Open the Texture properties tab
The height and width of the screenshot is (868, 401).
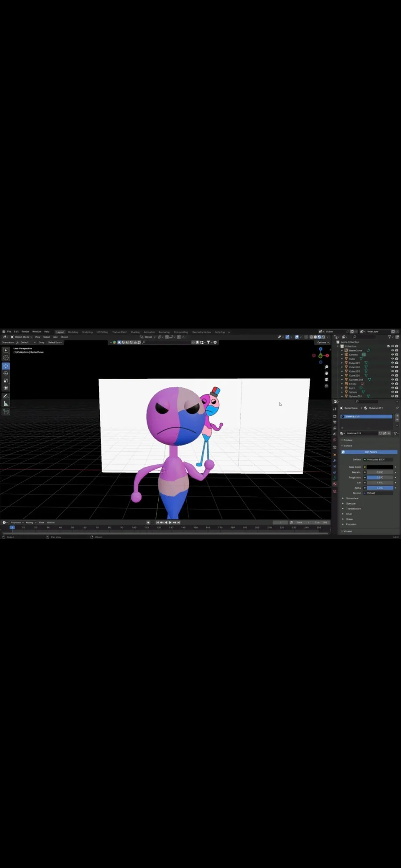(335, 491)
